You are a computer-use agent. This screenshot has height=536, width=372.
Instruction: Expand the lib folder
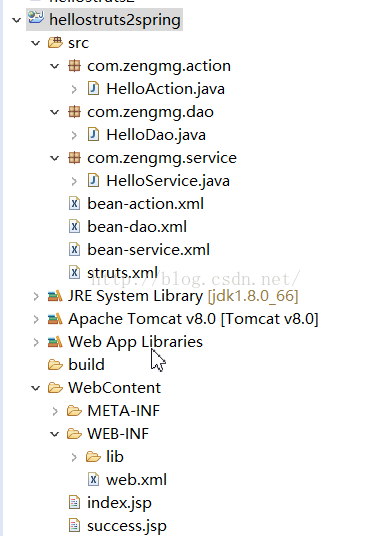point(74,457)
